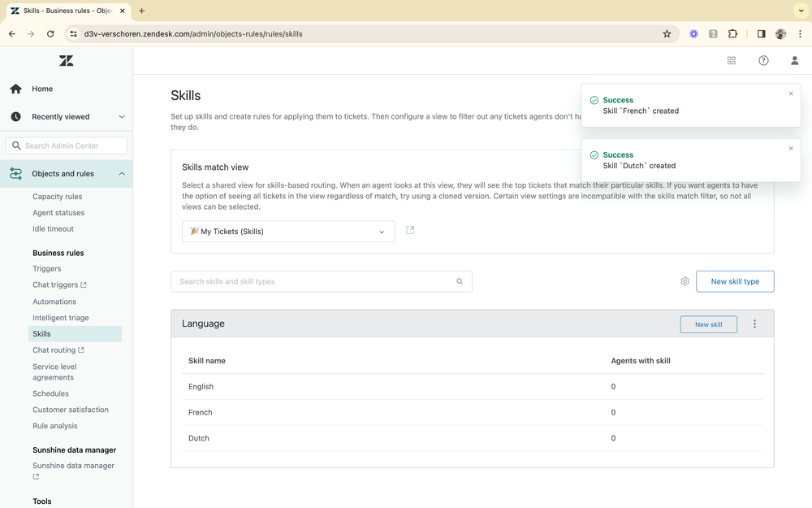812x508 pixels.
Task: Expand the Recently viewed section
Action: coord(122,116)
